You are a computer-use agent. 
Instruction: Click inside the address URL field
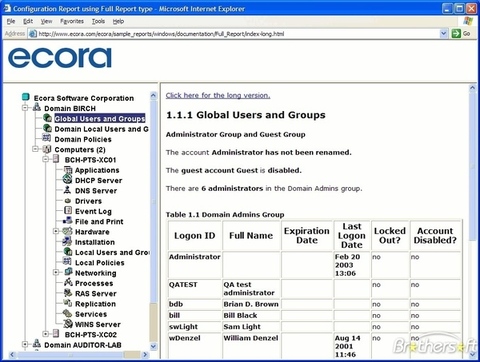[238, 34]
